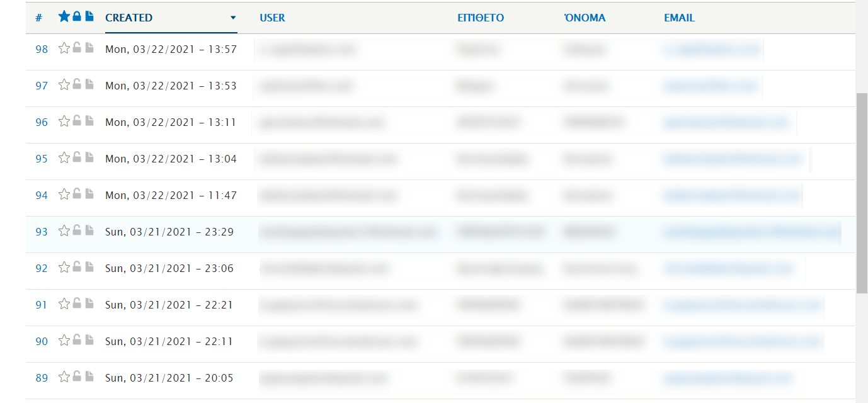
Task: Open notes icon for submission 93
Action: (x=89, y=230)
